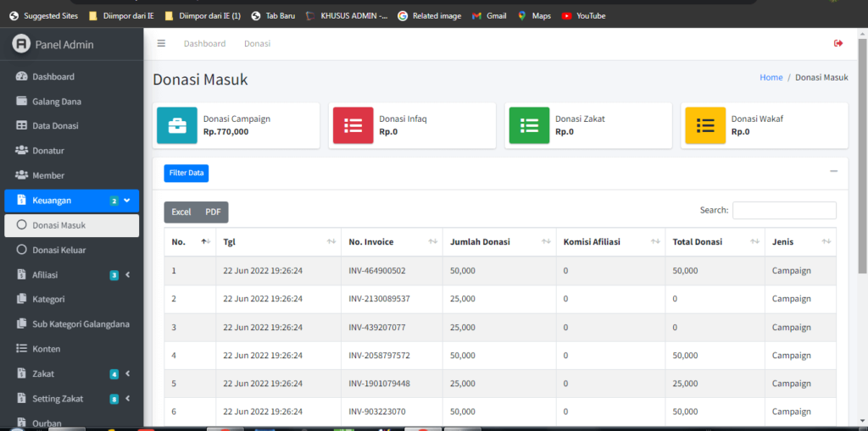Image resolution: width=868 pixels, height=431 pixels.
Task: Export the table using Excel button
Action: [181, 212]
